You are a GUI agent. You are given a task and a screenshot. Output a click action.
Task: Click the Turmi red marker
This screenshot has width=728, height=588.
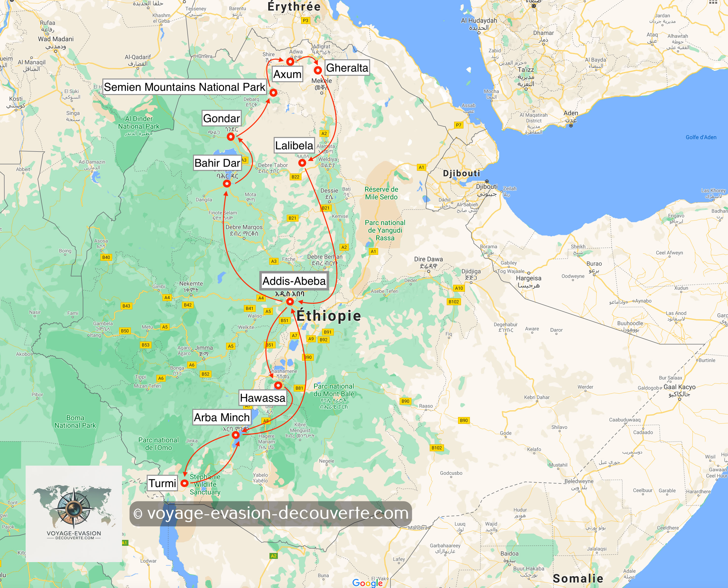pyautogui.click(x=184, y=483)
